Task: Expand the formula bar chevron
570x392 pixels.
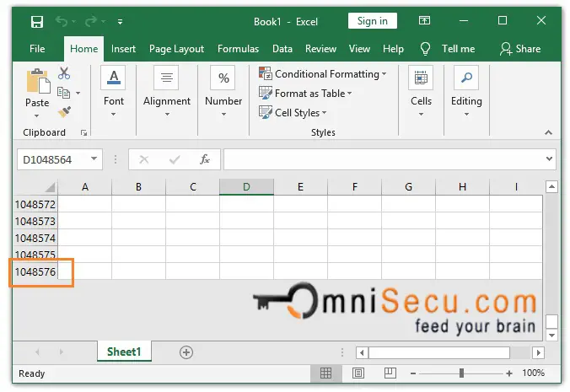Action: coord(549,158)
